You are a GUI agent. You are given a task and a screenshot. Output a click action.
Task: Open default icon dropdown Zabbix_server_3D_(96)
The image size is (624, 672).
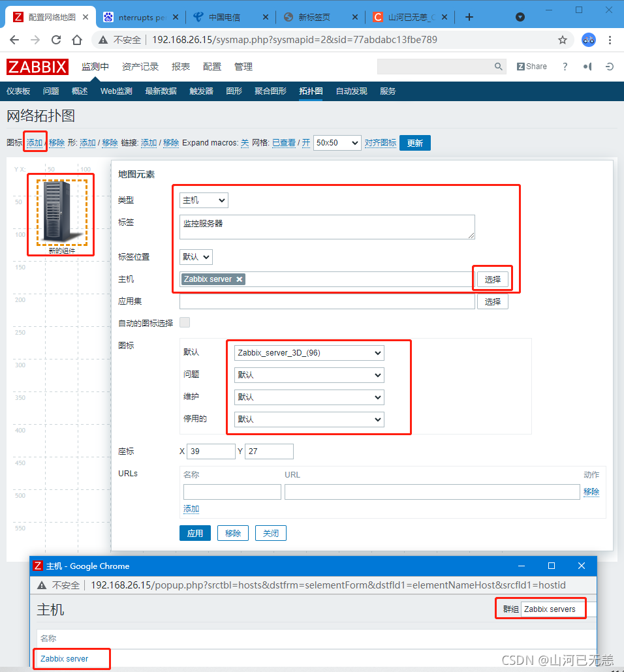click(x=309, y=353)
